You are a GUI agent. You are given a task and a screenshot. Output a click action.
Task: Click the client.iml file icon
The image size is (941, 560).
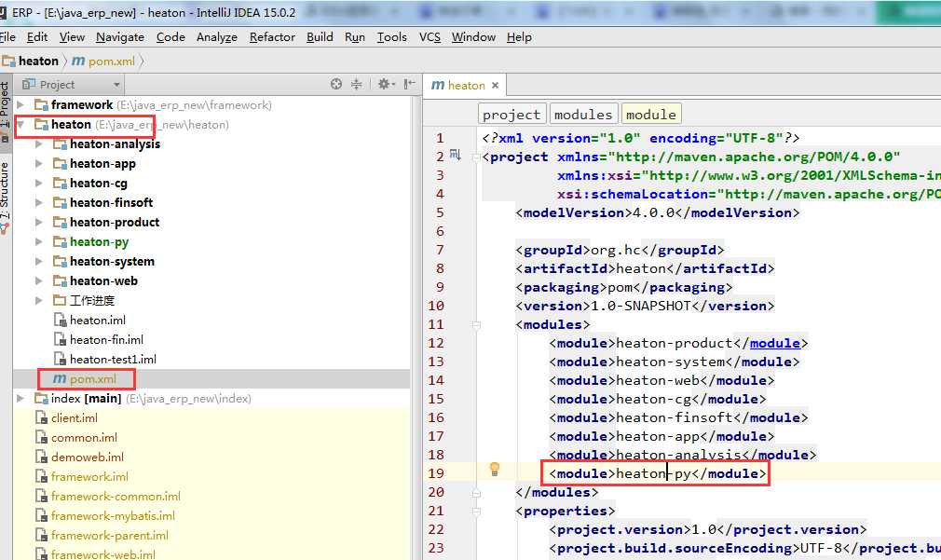(x=41, y=417)
